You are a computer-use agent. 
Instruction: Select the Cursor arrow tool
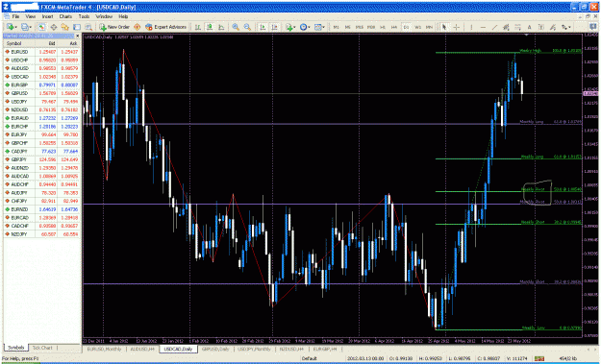(x=444, y=27)
